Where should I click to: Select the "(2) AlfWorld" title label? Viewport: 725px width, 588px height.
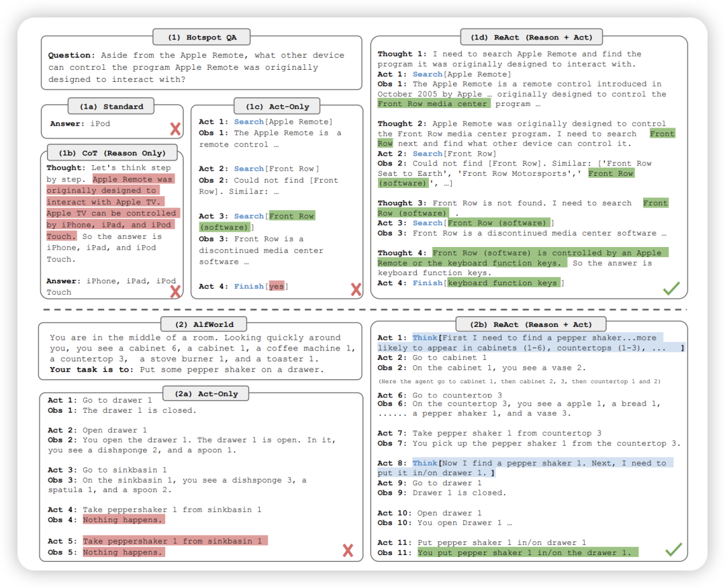click(x=204, y=324)
